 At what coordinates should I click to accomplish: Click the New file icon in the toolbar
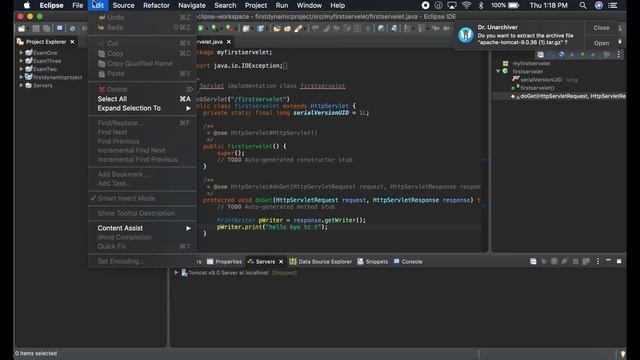tap(22, 28)
